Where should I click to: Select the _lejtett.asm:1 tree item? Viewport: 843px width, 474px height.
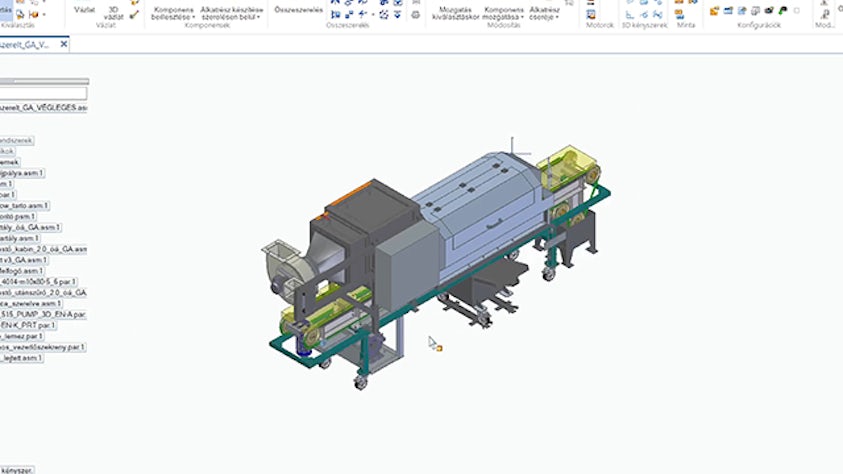[x=21, y=358]
